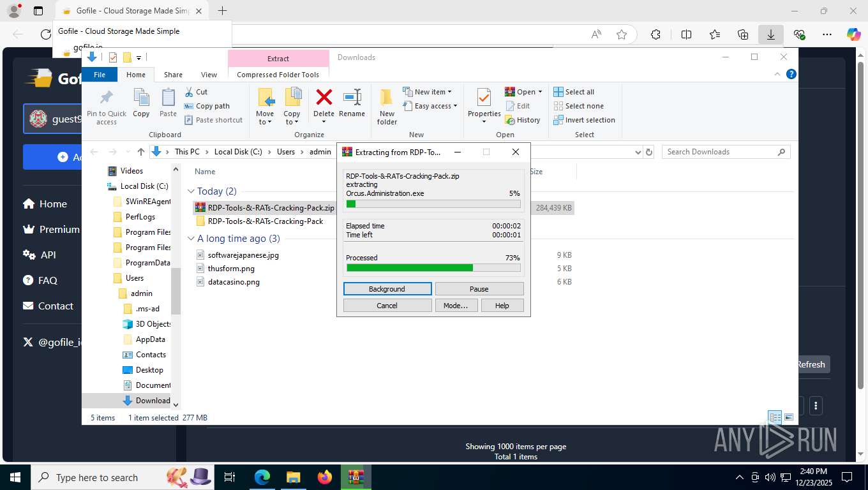Screen dimensions: 868x490
Task: Switch to the View ribbon tab
Action: (x=209, y=75)
